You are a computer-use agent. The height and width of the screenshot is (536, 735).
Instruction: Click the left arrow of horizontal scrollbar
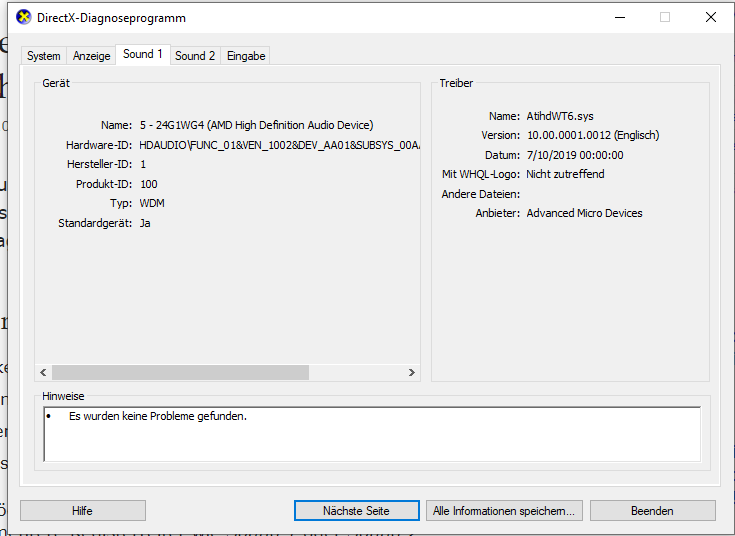click(43, 372)
